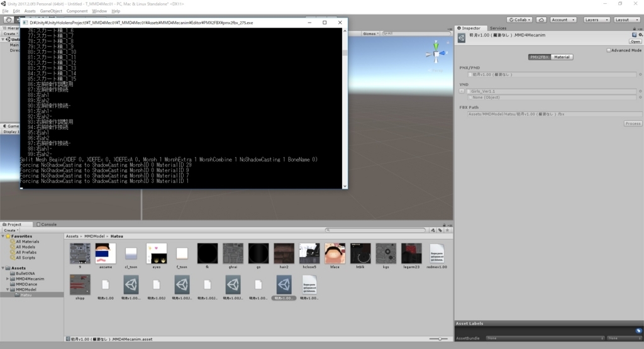Select the Material toggle button
Screen dimensions: 644x349
[x=562, y=57]
